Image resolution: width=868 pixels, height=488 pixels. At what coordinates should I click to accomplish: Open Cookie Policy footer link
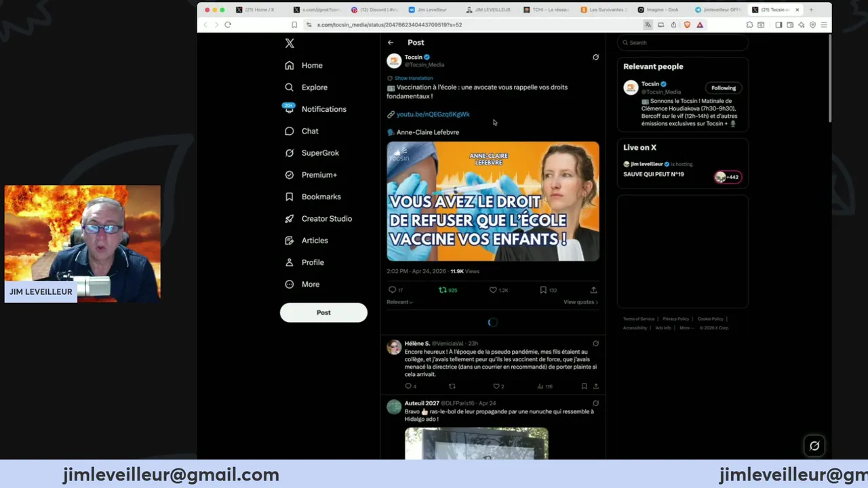[710, 319]
